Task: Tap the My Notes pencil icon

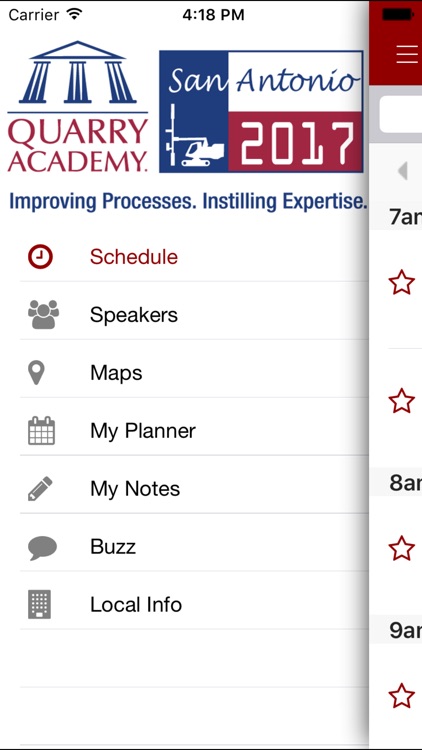Action: click(x=40, y=488)
